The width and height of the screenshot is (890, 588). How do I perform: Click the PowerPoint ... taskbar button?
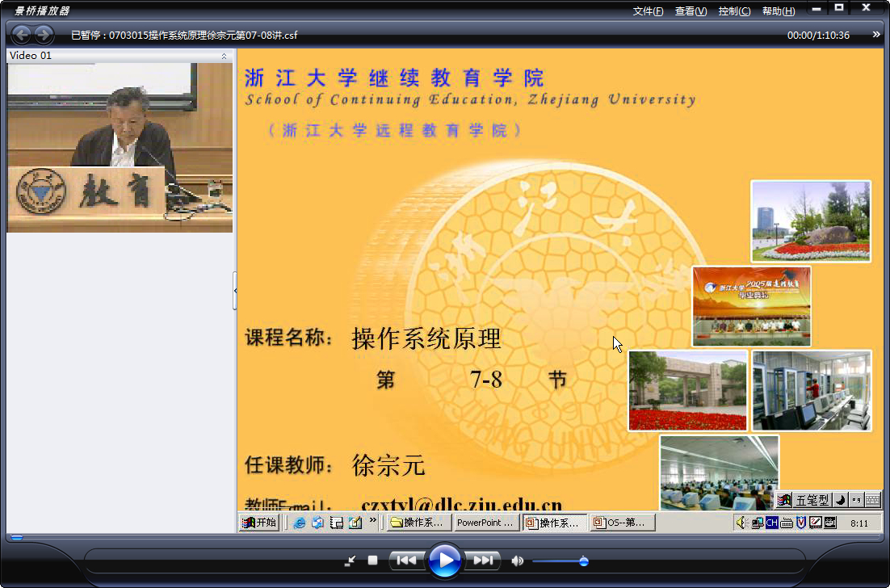point(487,523)
